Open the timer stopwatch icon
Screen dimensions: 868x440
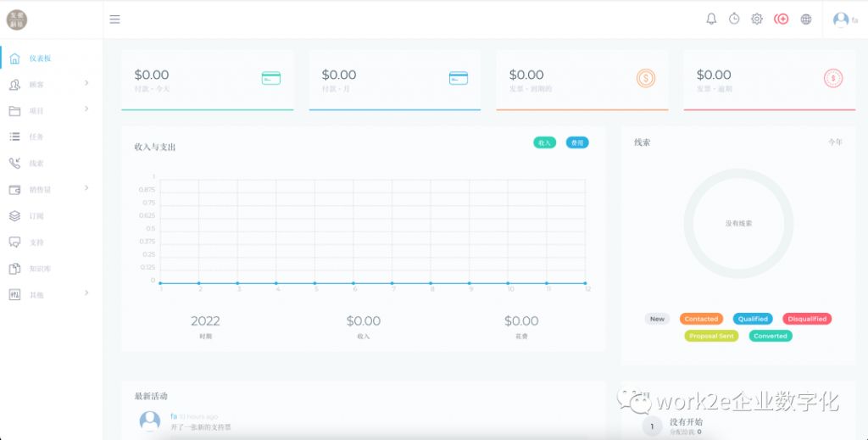point(734,19)
